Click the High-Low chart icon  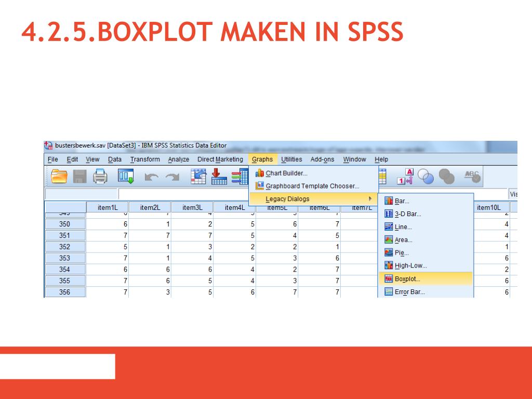pyautogui.click(x=389, y=265)
